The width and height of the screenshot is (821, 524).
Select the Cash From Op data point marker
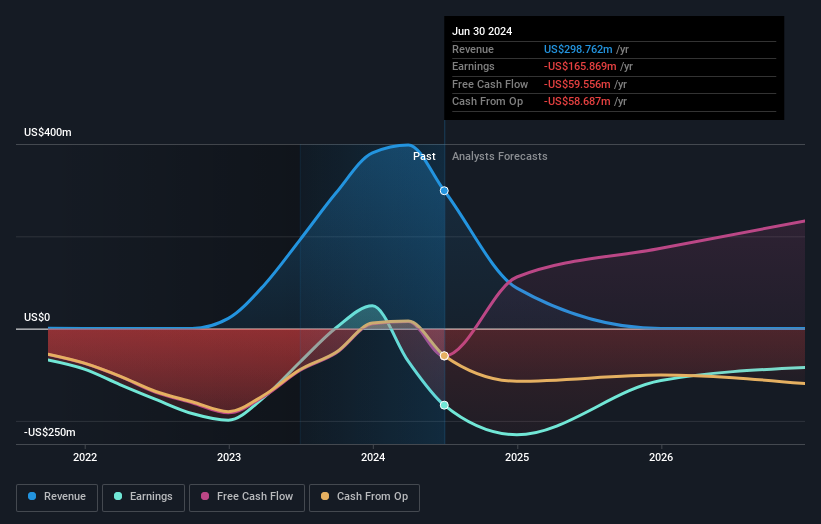(x=444, y=356)
